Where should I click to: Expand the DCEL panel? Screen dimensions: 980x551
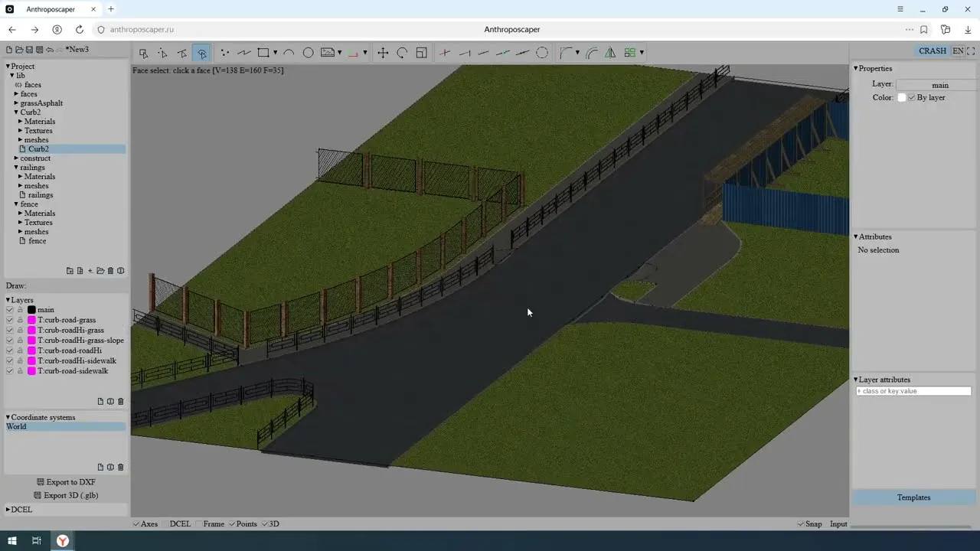(x=8, y=510)
